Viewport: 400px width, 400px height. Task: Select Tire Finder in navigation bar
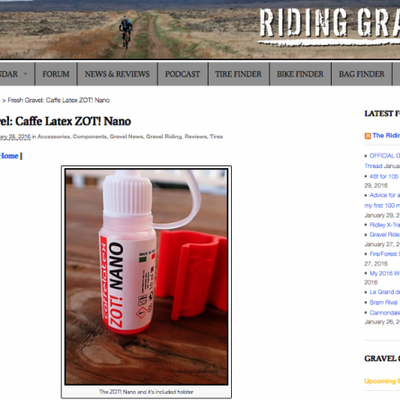click(238, 74)
